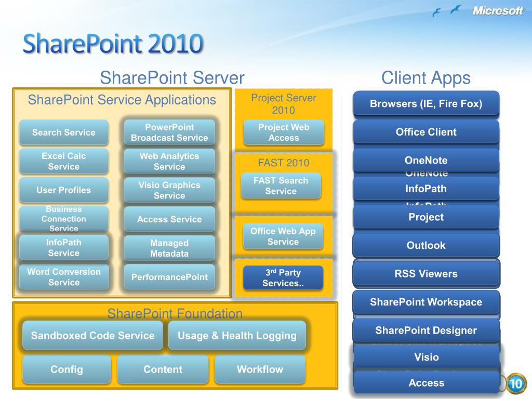
Task: Select Business Connection Service box
Action: (x=64, y=219)
